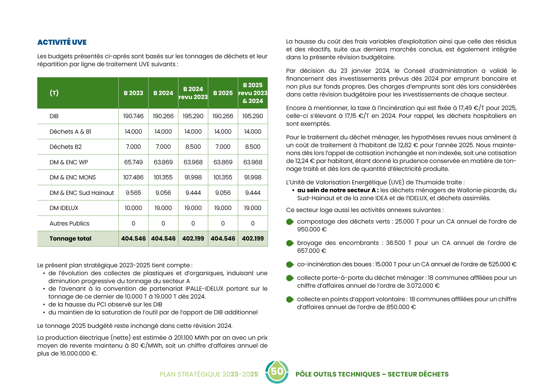Viewport: 554px width, 392px height.
Task: Click green bullet beside compostage des déchets verts
Action: click(x=290, y=222)
